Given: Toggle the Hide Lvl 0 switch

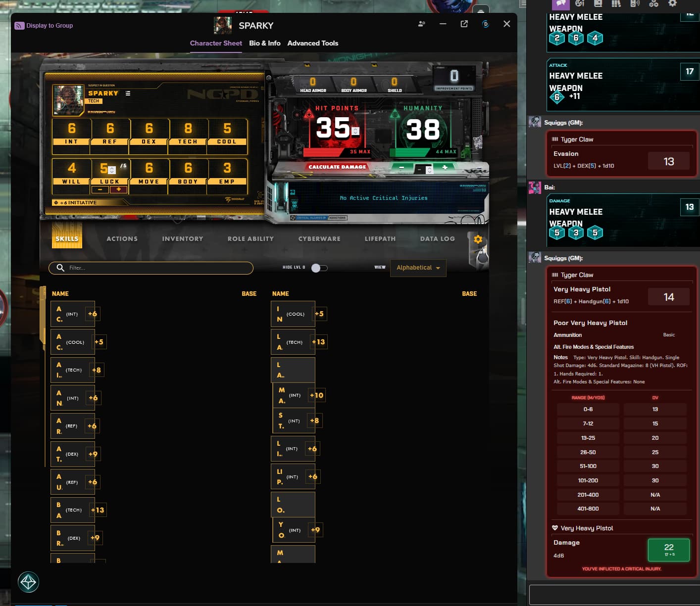Looking at the screenshot, I should pyautogui.click(x=319, y=268).
